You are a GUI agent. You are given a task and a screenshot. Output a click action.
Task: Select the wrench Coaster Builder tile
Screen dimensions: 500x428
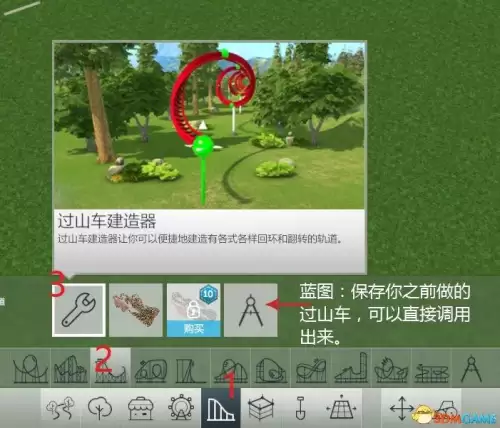click(79, 310)
